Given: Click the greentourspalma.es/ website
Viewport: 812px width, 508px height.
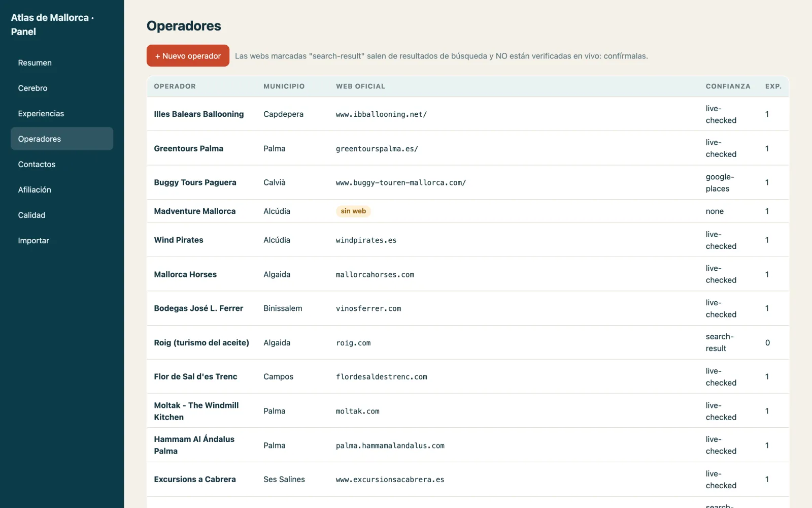Looking at the screenshot, I should coord(377,149).
